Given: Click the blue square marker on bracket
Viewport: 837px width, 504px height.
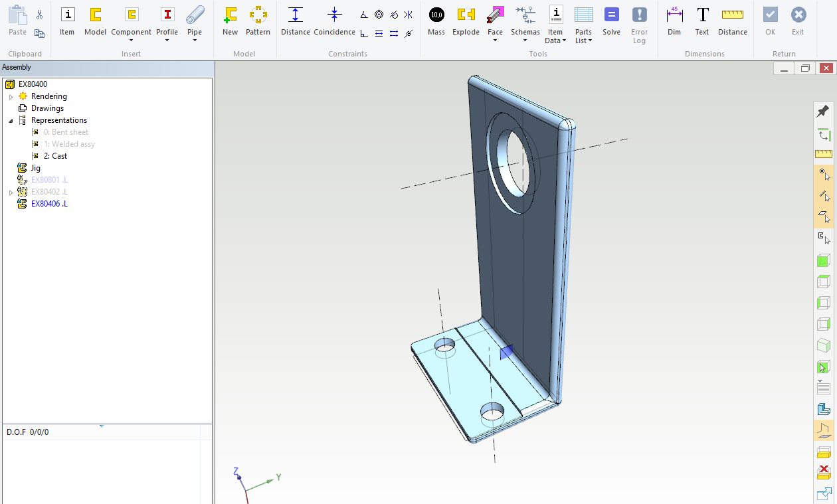Looking at the screenshot, I should tap(507, 352).
